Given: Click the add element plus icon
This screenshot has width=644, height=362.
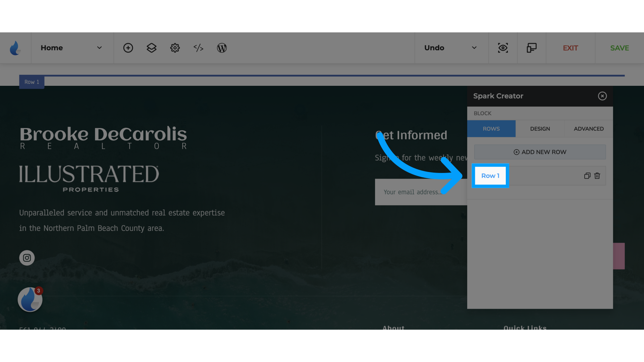Looking at the screenshot, I should 128,48.
